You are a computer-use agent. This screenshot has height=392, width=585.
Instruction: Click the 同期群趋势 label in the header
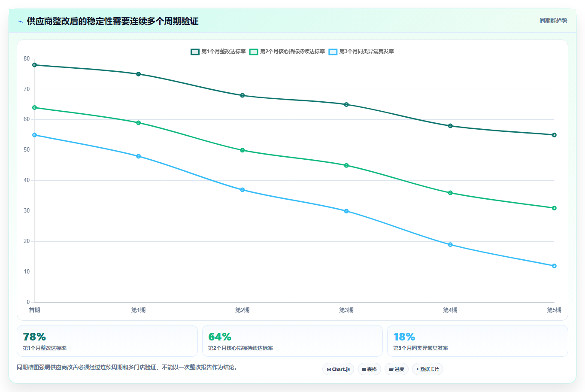tap(553, 21)
